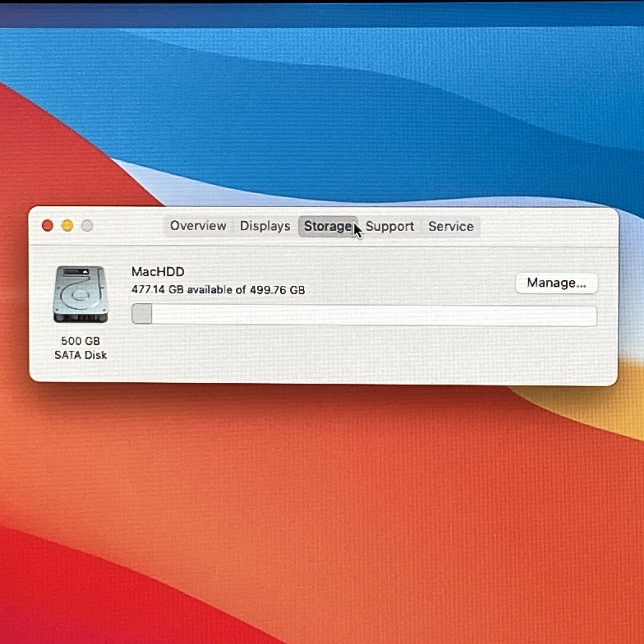Minimize window with the yellow button

tap(68, 226)
